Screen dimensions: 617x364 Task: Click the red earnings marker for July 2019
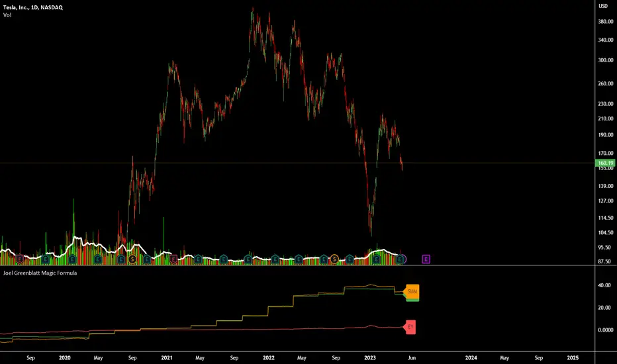coord(19,259)
